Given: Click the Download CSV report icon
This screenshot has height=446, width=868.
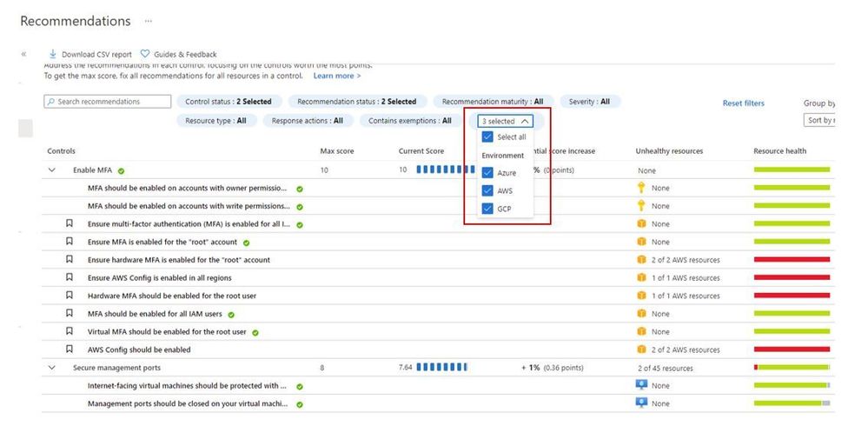Looking at the screenshot, I should tap(53, 54).
